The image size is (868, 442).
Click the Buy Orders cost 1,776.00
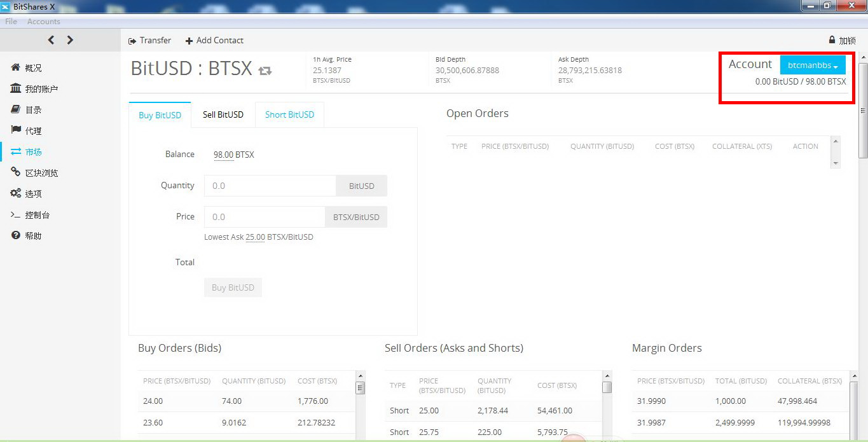(313, 401)
